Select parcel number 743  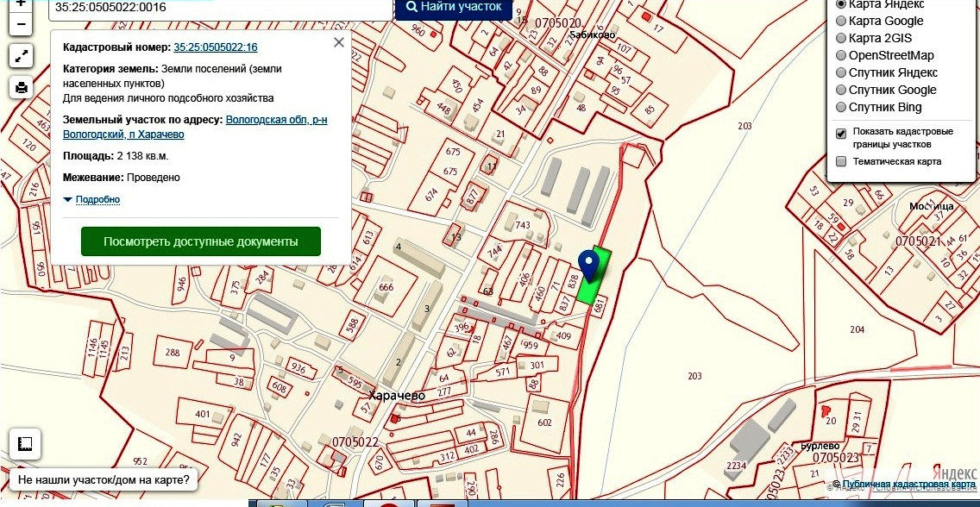522,225
